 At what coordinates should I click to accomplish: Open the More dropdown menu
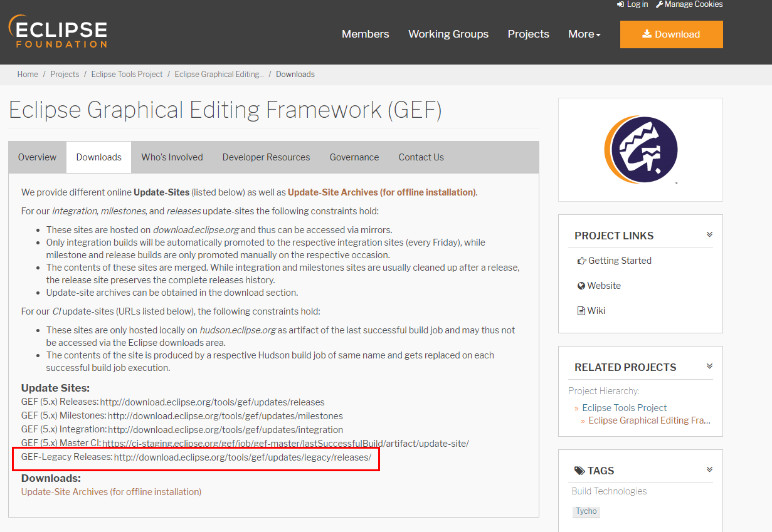click(584, 34)
